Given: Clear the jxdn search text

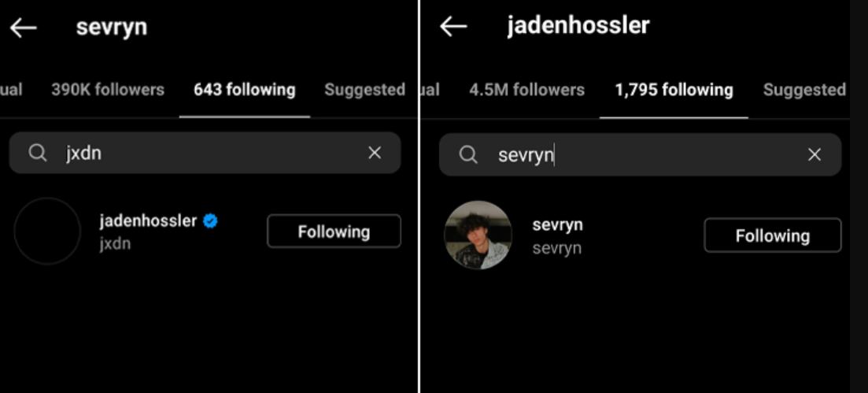Looking at the screenshot, I should point(375,153).
